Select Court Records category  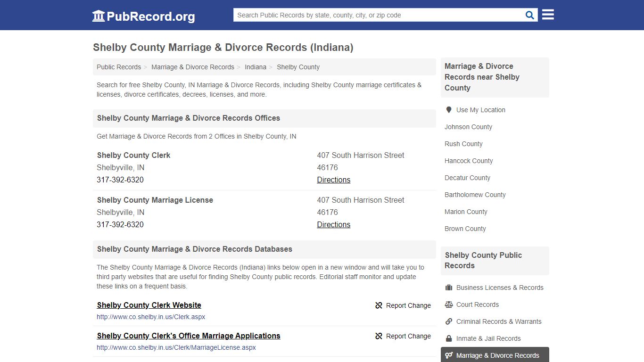click(478, 304)
